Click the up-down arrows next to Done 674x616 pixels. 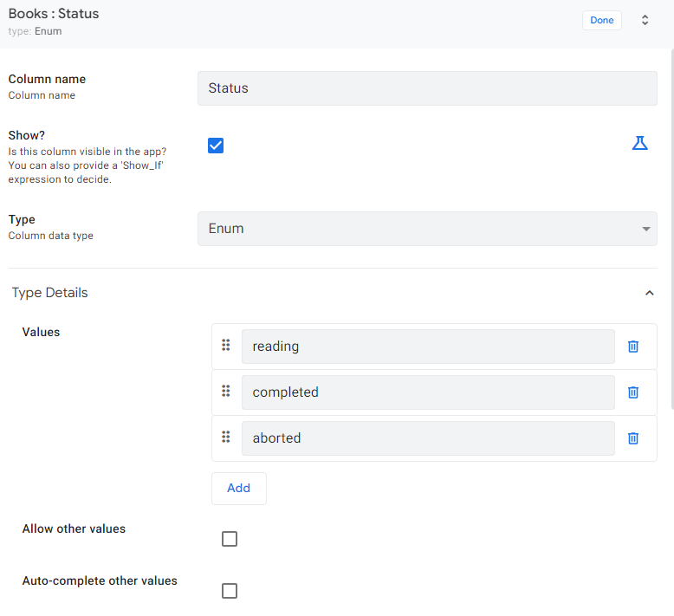click(x=645, y=20)
